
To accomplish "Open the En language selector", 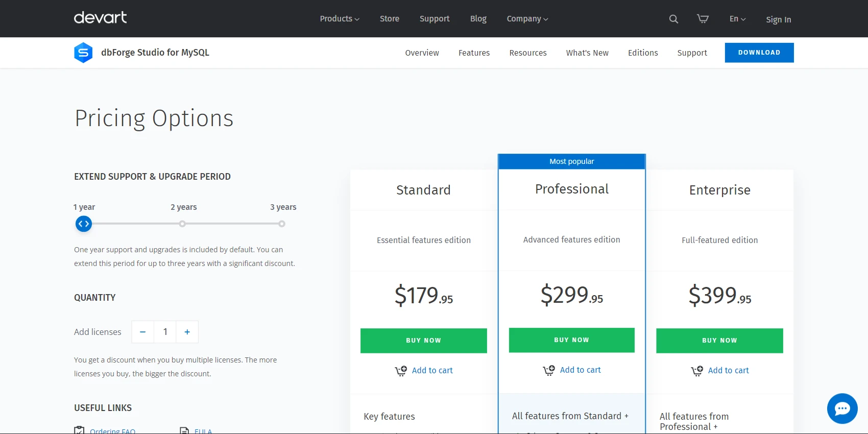I will pos(737,19).
